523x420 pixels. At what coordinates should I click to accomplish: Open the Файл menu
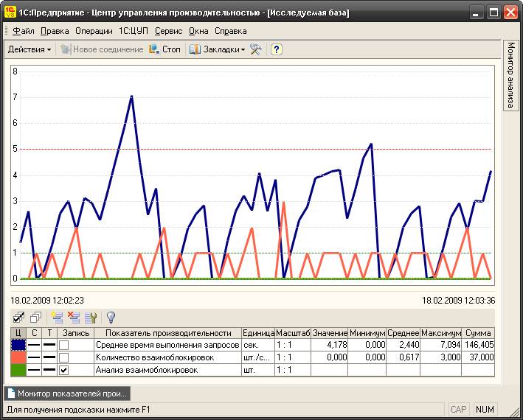point(24,31)
